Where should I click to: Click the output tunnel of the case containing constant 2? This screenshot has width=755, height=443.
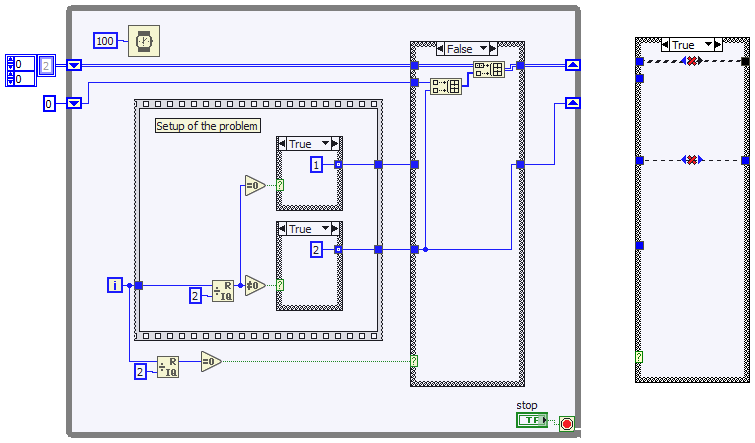coord(338,249)
